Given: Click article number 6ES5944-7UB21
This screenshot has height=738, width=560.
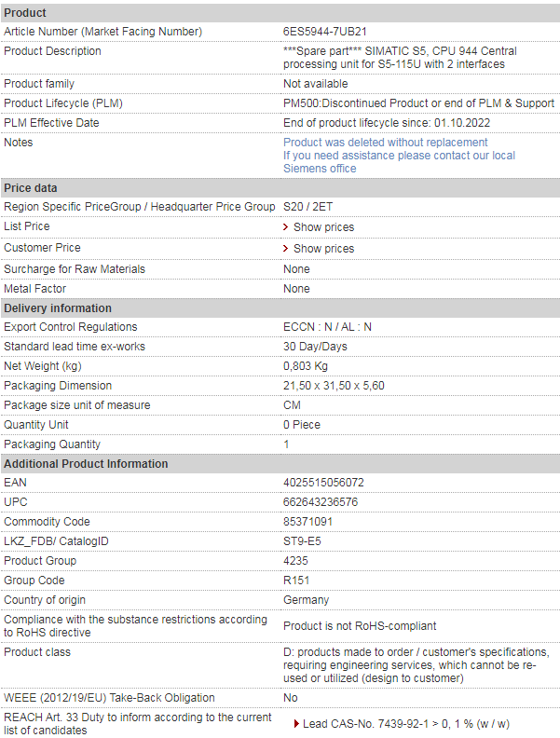Looking at the screenshot, I should click(x=331, y=32).
